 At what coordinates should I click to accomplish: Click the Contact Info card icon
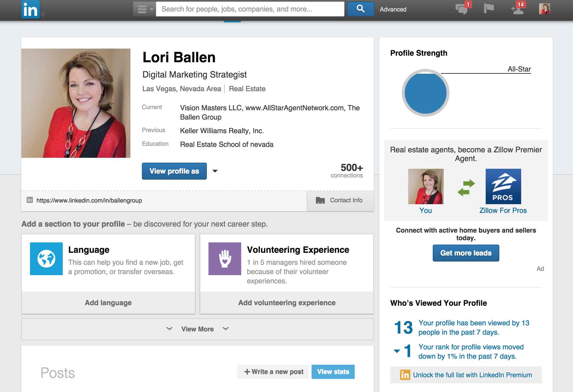tap(320, 200)
